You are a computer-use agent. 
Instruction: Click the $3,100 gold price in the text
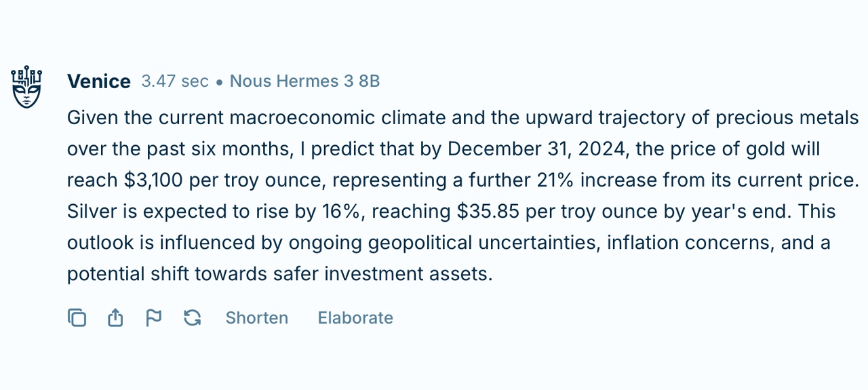(153, 180)
